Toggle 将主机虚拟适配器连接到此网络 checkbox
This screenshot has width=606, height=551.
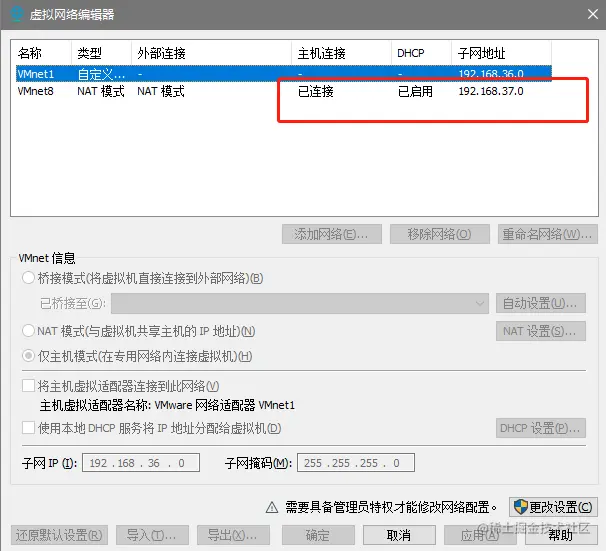[x=28, y=386]
